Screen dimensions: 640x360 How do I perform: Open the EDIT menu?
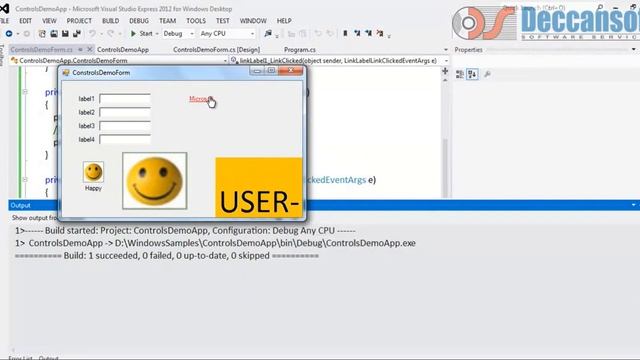25,20
